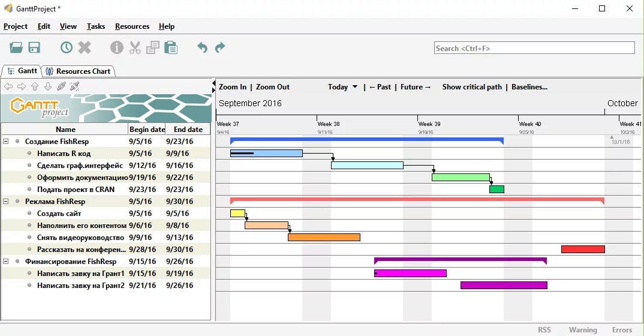This screenshot has height=336, width=644.
Task: Move task down with the down arrow
Action: tap(48, 86)
